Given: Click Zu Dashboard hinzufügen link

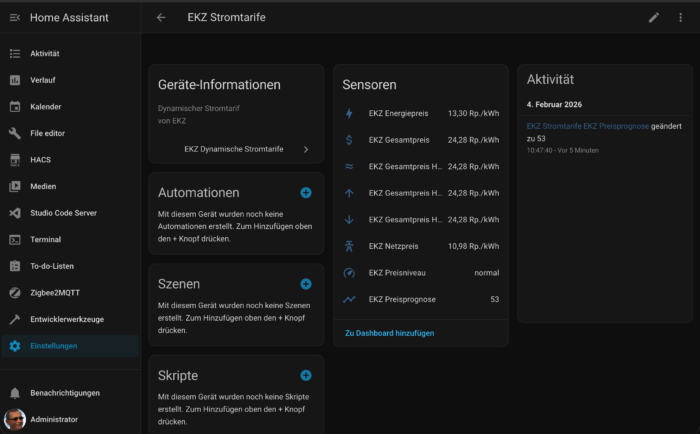Looking at the screenshot, I should coord(389,332).
